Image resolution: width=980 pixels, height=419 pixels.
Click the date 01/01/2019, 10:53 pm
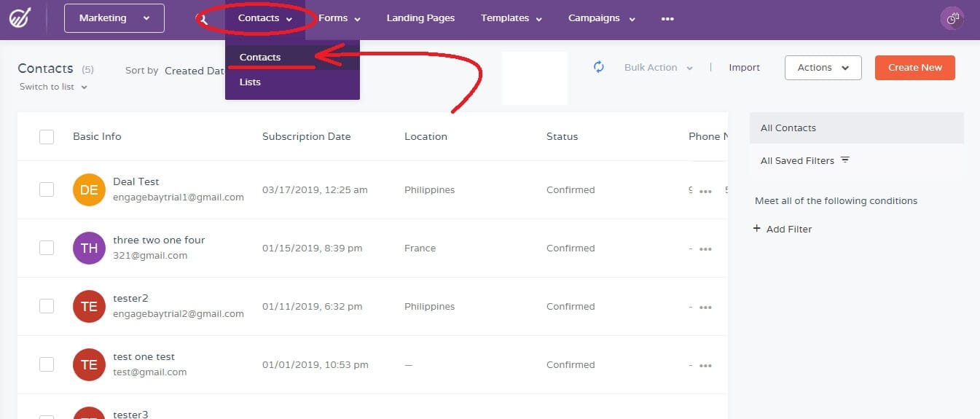click(315, 364)
